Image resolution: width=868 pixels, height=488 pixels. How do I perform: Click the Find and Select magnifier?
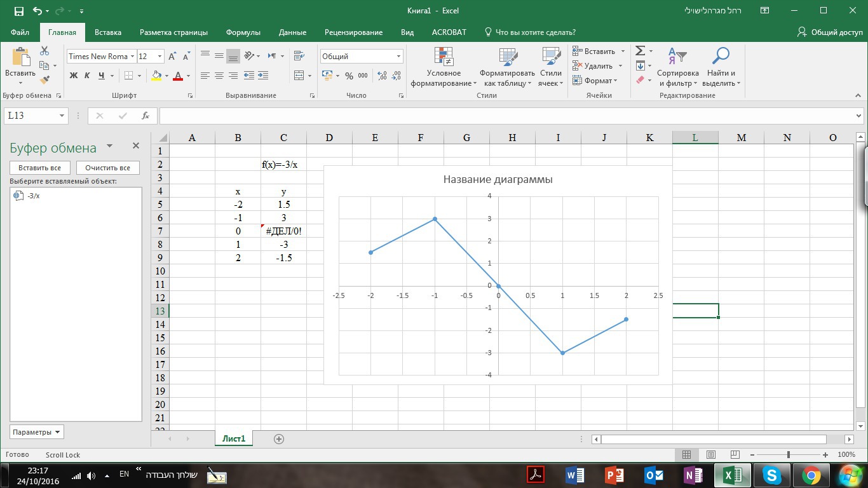click(x=721, y=67)
